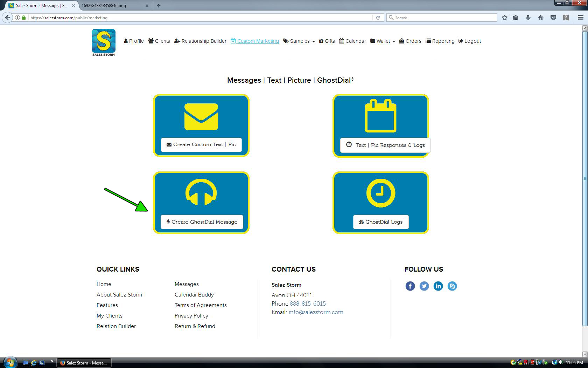Image resolution: width=588 pixels, height=368 pixels.
Task: Open the Skype social icon
Action: (452, 286)
